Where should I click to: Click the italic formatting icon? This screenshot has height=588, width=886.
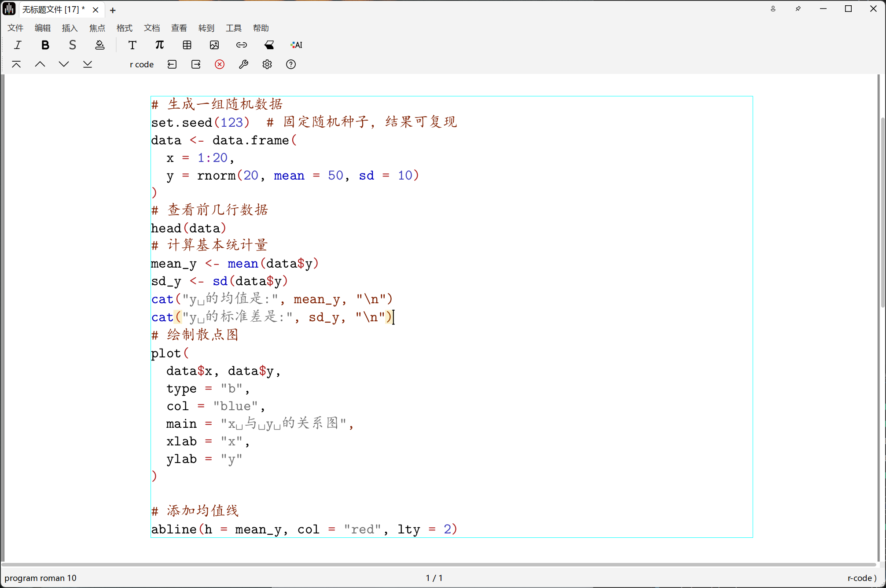pos(18,45)
